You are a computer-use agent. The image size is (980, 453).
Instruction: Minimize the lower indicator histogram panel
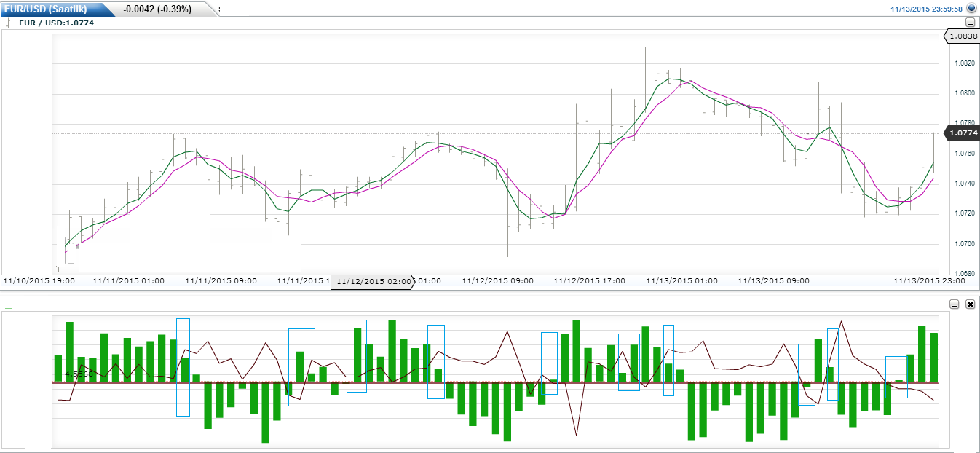point(955,304)
